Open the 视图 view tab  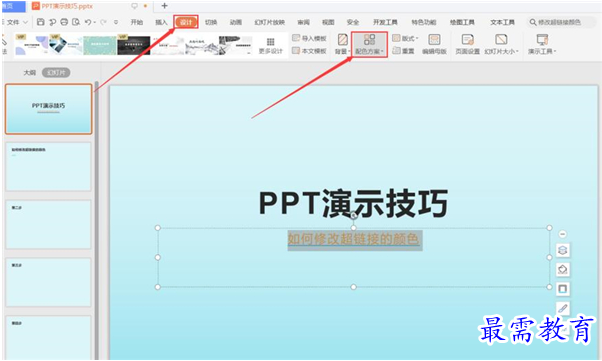coord(328,22)
